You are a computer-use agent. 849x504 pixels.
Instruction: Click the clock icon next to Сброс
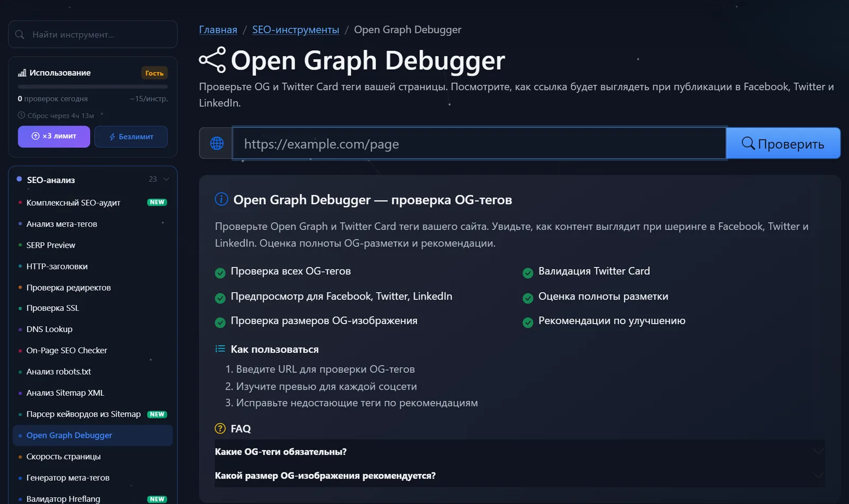(x=21, y=115)
